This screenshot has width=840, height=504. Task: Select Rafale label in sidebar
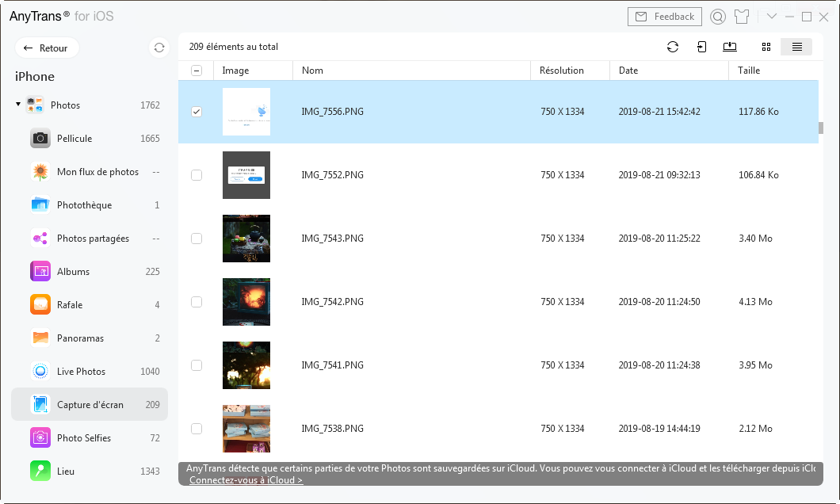tap(70, 305)
